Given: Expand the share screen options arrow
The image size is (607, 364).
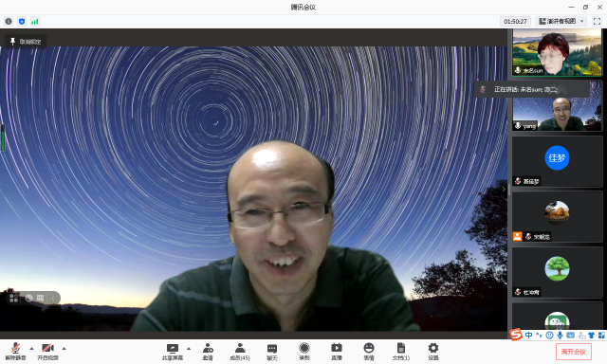Looking at the screenshot, I should [189, 349].
